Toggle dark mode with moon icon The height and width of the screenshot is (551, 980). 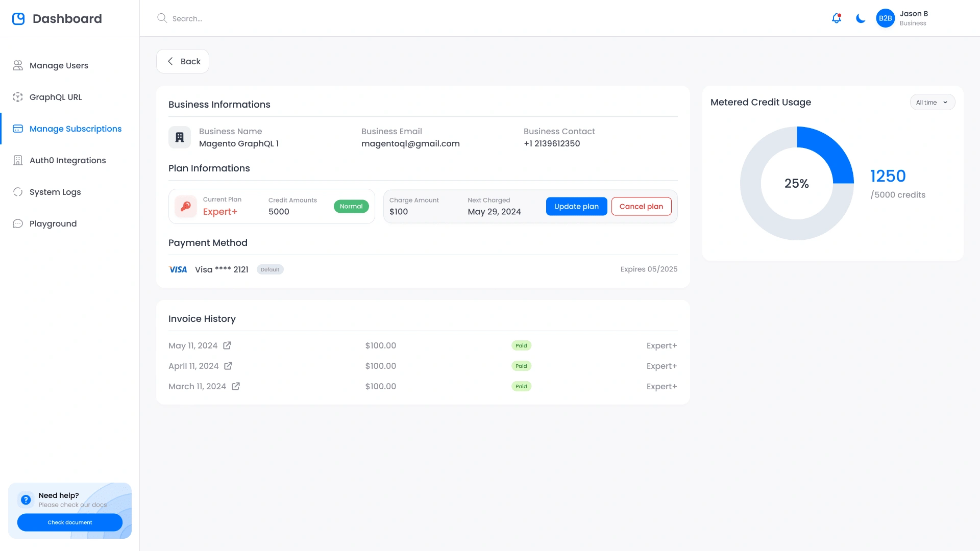(861, 18)
